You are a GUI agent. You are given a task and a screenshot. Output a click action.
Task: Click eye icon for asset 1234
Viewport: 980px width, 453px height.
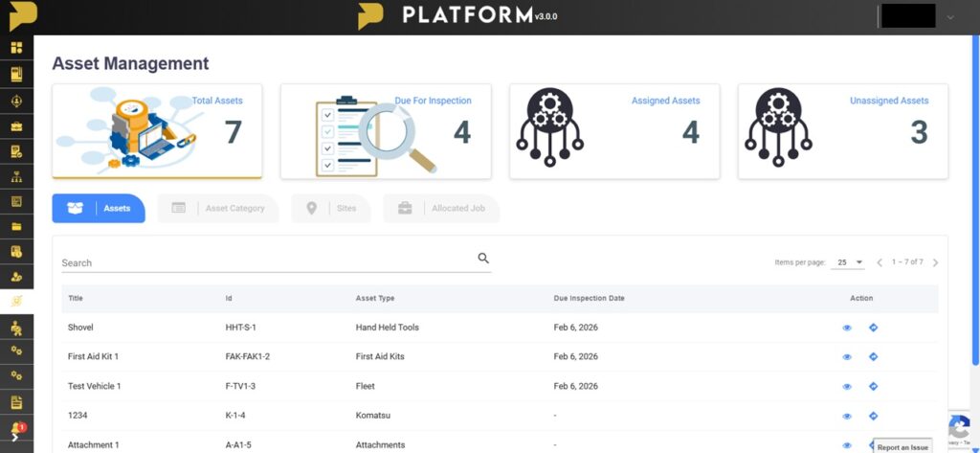[x=847, y=417]
